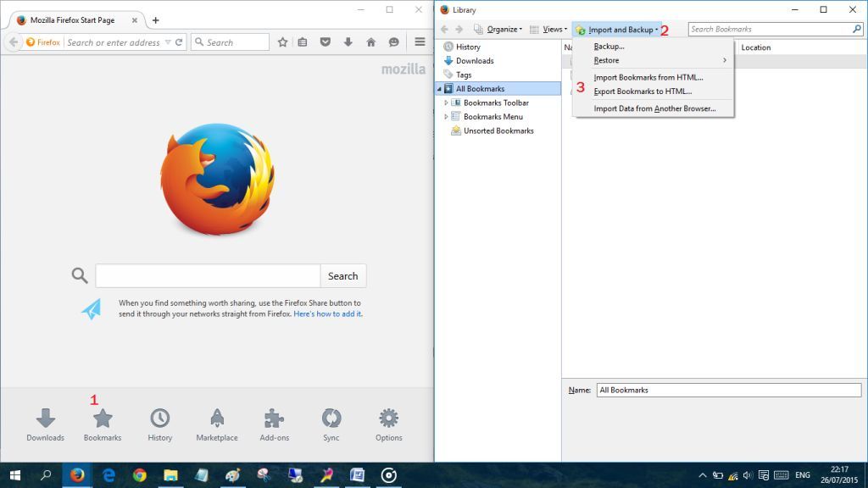Click the Name field in Library
The width and height of the screenshot is (868, 488).
(728, 390)
